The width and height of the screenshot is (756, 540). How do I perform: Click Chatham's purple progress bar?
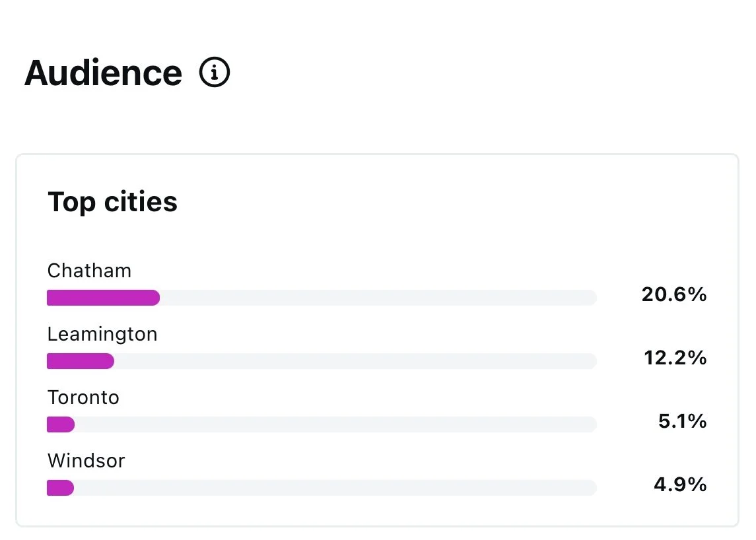point(103,298)
